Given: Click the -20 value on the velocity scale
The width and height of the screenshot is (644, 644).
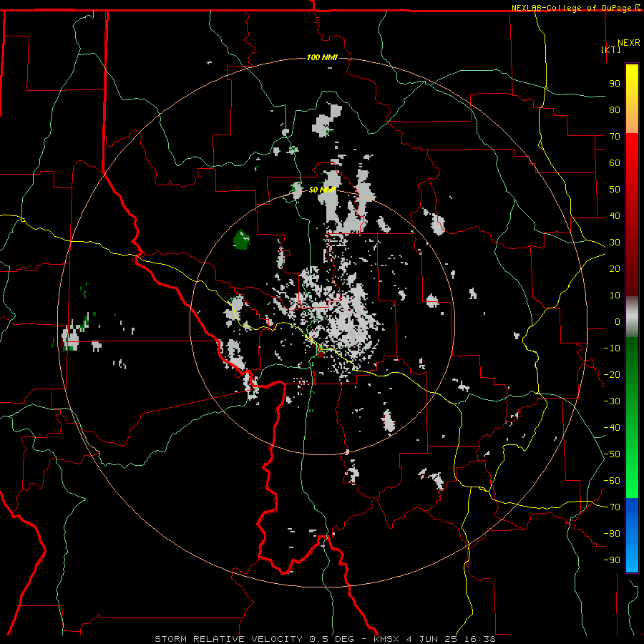Looking at the screenshot, I should (x=612, y=374).
